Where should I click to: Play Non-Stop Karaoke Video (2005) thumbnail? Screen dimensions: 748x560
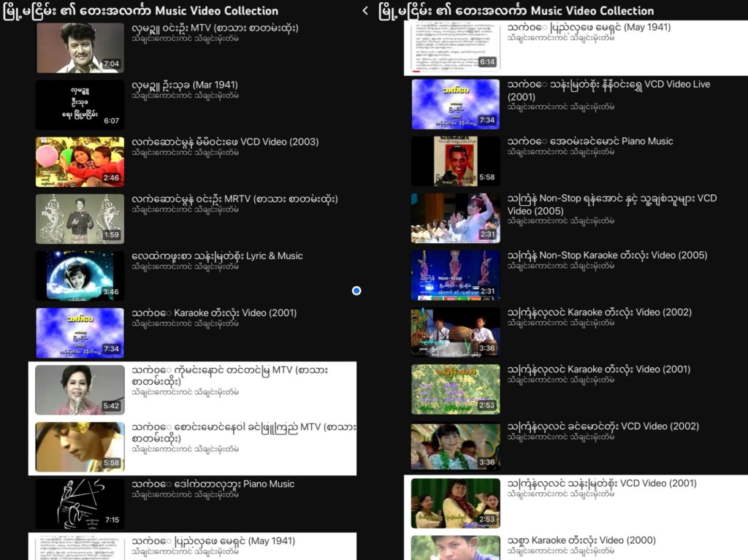point(456,275)
